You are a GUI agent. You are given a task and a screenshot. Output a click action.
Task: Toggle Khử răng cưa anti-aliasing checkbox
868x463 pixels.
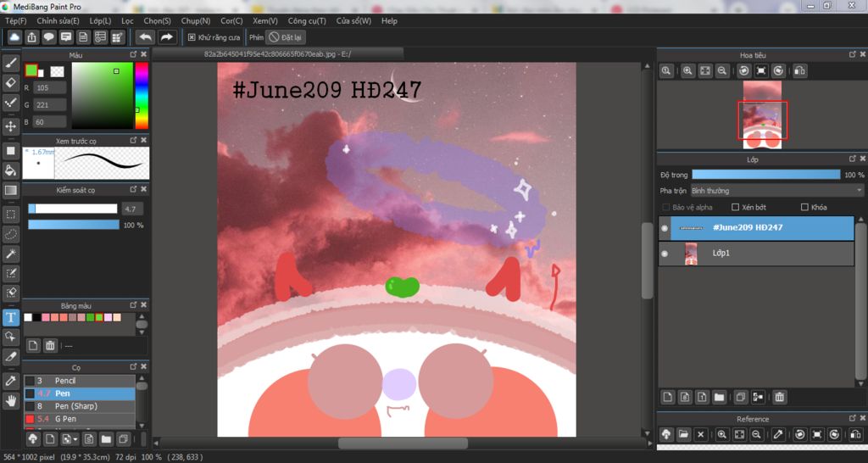coord(192,37)
